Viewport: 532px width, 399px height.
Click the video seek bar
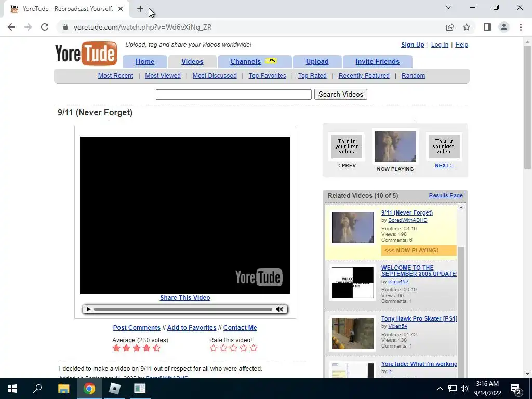[x=183, y=309]
